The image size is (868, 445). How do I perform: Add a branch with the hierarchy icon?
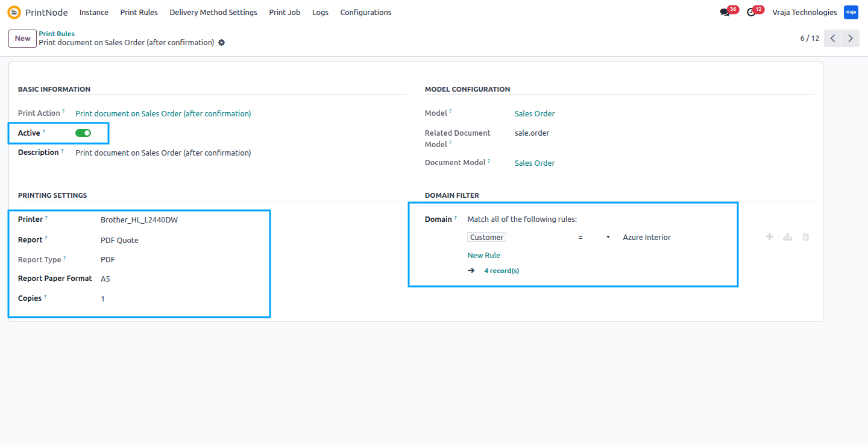pyautogui.click(x=788, y=237)
